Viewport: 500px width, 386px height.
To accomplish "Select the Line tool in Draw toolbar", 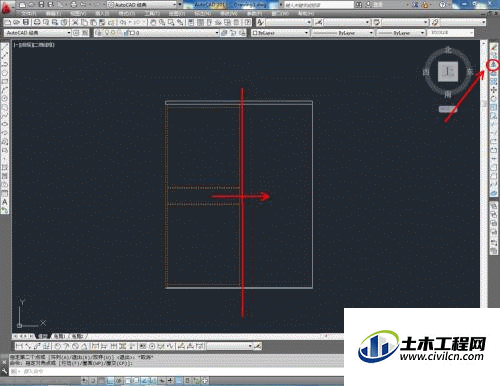I will (5, 46).
